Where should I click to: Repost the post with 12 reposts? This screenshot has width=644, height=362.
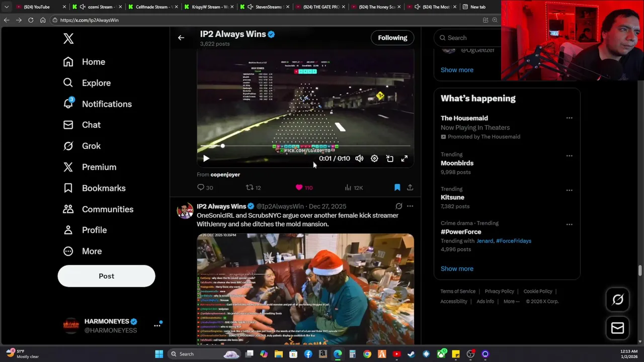point(253,188)
